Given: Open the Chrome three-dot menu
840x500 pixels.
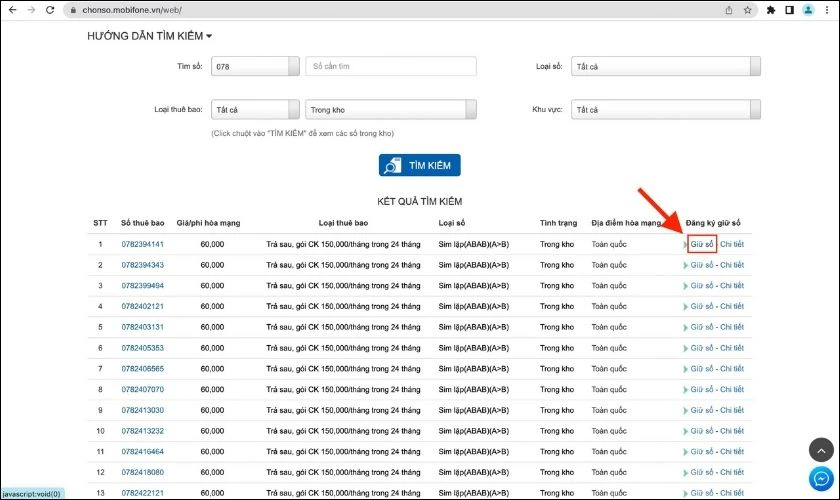Looking at the screenshot, I should (828, 10).
